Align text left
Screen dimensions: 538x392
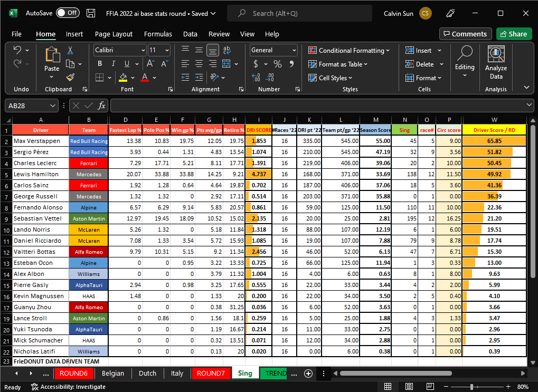(185, 64)
